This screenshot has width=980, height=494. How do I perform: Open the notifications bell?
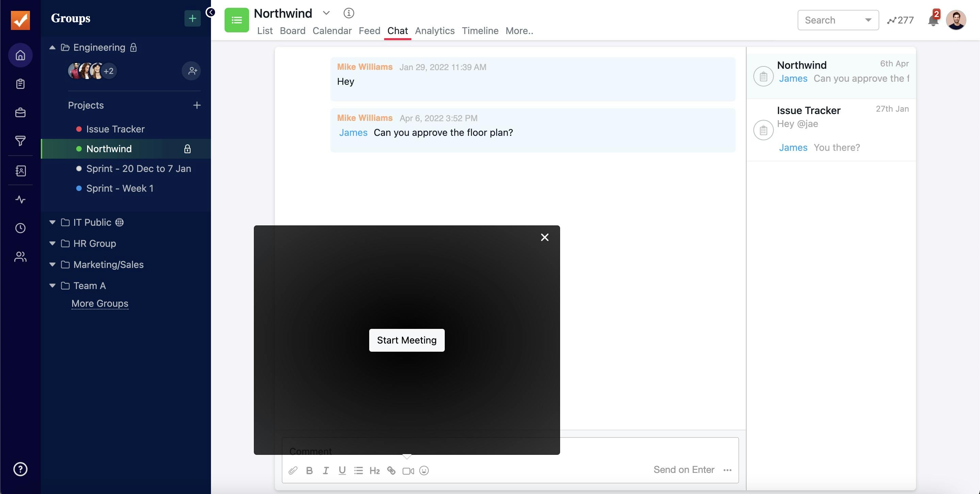coord(933,20)
